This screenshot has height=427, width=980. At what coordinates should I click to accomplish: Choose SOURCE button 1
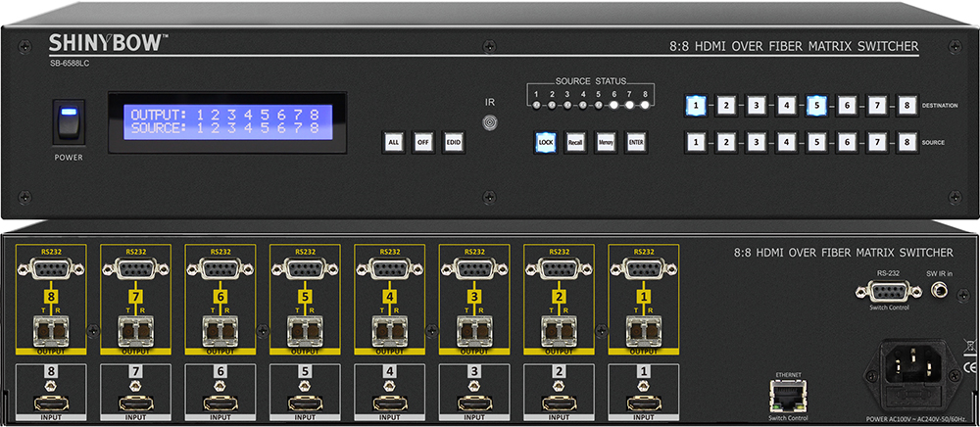(696, 142)
